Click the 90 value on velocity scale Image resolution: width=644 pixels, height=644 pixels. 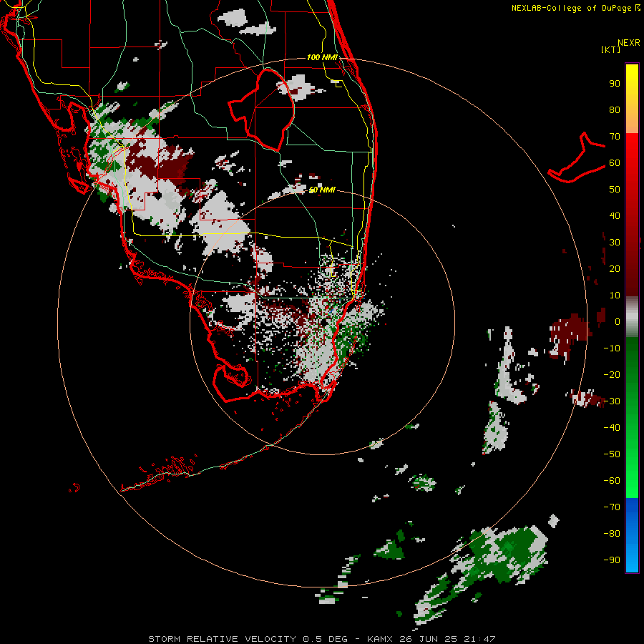[x=615, y=84]
